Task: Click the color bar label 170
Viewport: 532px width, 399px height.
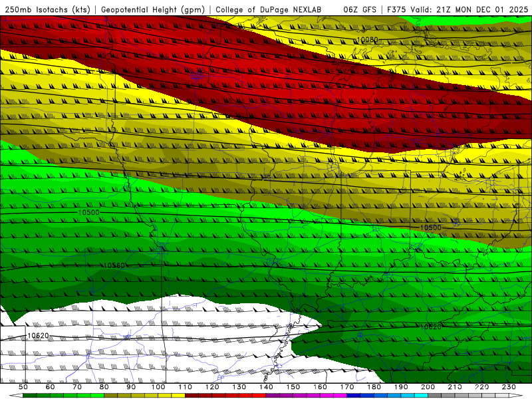Action: [347, 387]
